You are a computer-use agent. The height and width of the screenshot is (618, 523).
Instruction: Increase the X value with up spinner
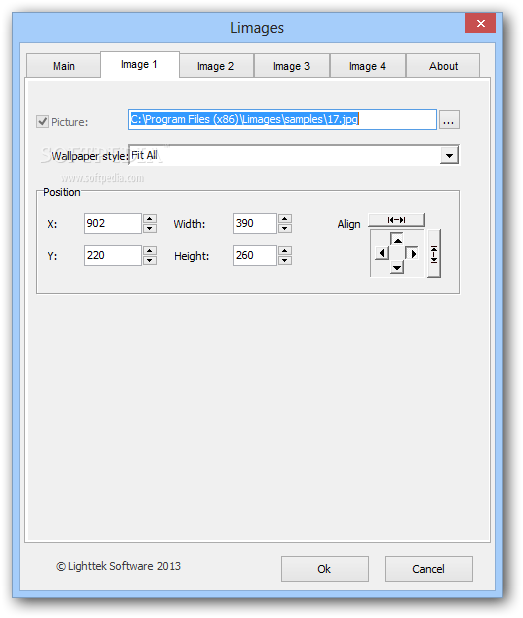coord(150,219)
